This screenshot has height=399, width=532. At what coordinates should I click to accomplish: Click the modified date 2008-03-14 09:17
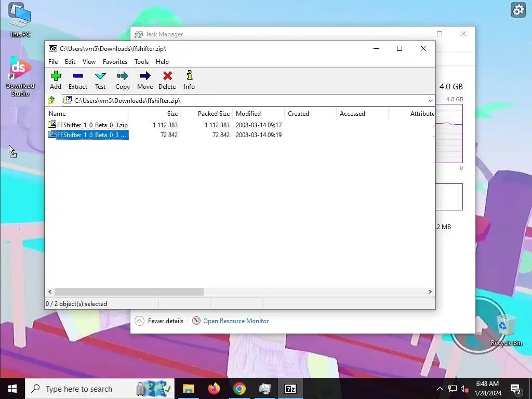click(259, 125)
